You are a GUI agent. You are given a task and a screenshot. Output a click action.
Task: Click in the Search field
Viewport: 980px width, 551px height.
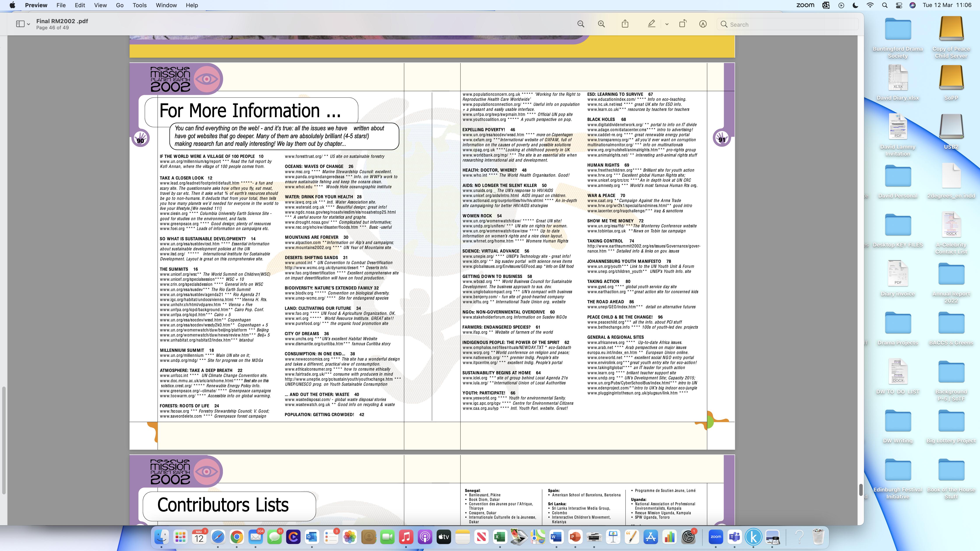click(787, 24)
